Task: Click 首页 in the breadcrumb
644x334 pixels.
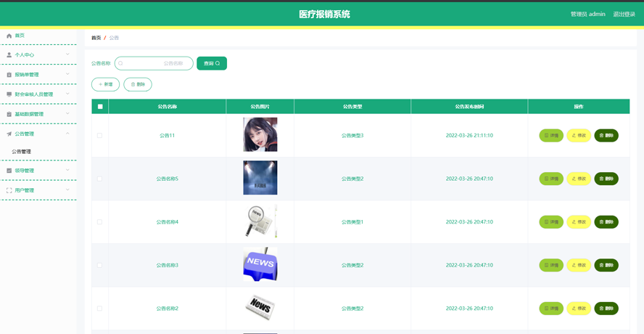Action: coord(96,38)
